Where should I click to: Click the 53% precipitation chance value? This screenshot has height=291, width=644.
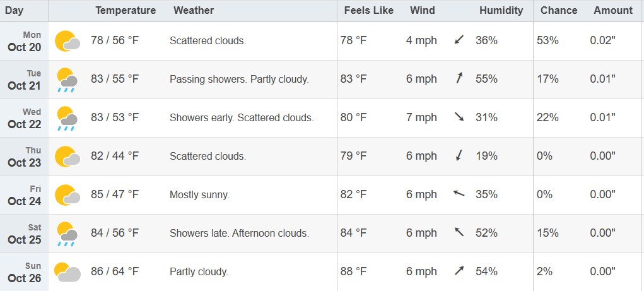coord(547,41)
